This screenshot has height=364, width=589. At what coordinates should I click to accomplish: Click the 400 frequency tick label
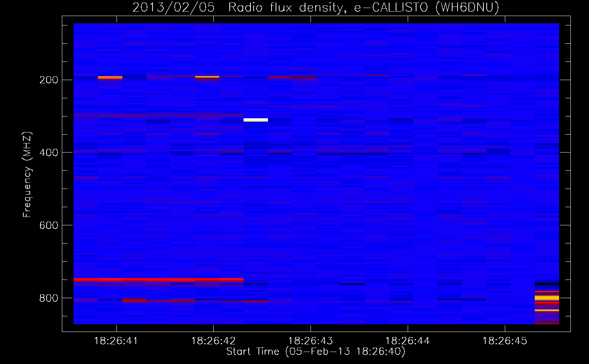(x=49, y=153)
